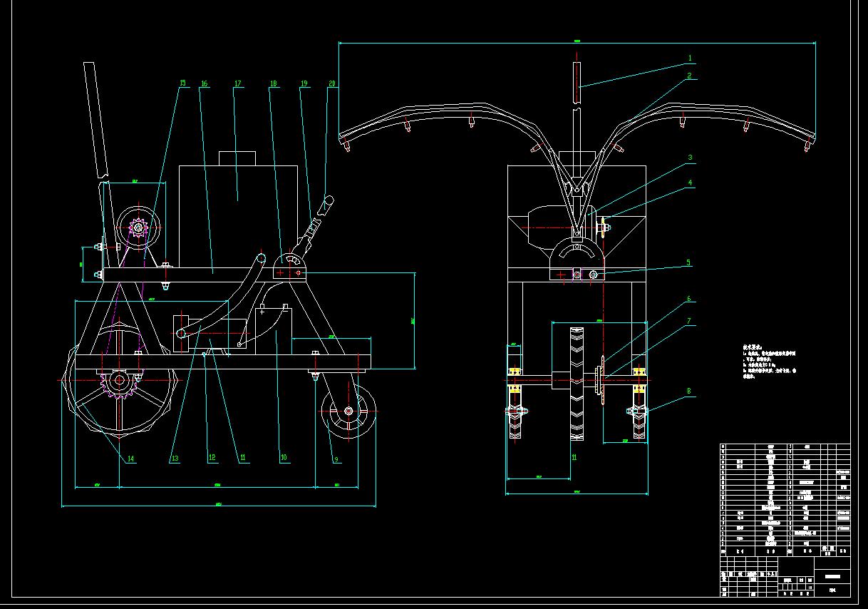The width and height of the screenshot is (868, 609).
Task: Select the callout number 15 label
Action: pos(182,83)
